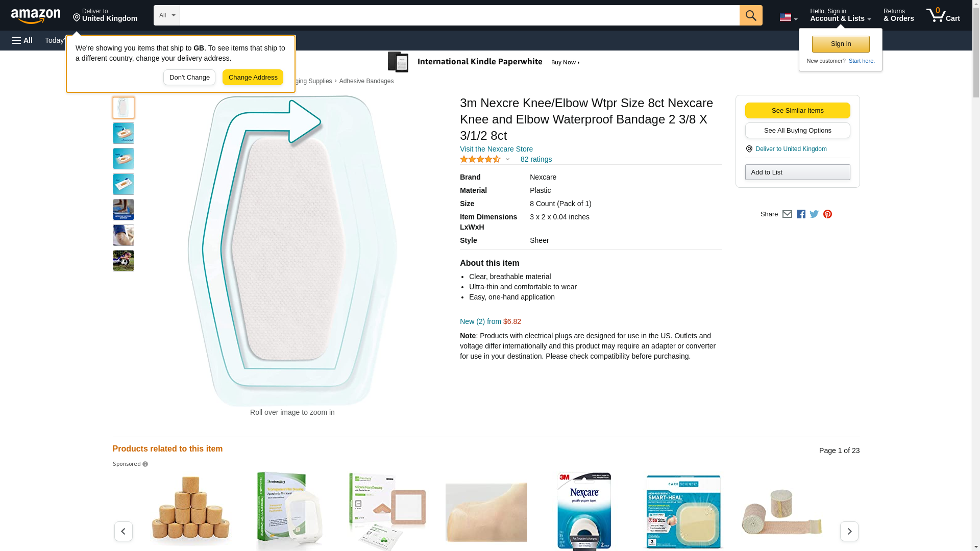The image size is (980, 551).
Task: Share product on Facebook
Action: click(801, 214)
